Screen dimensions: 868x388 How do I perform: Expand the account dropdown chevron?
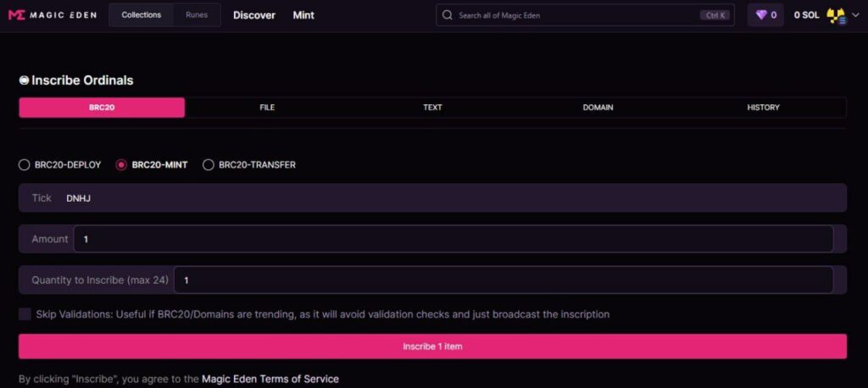coord(856,15)
